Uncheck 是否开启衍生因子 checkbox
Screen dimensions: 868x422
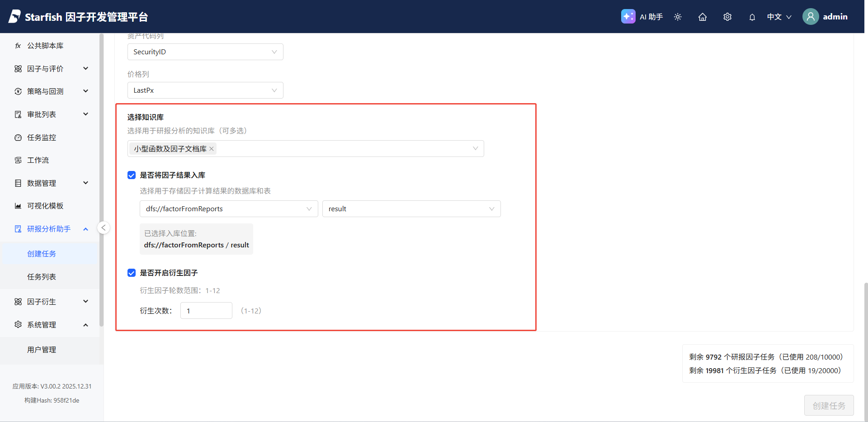132,273
